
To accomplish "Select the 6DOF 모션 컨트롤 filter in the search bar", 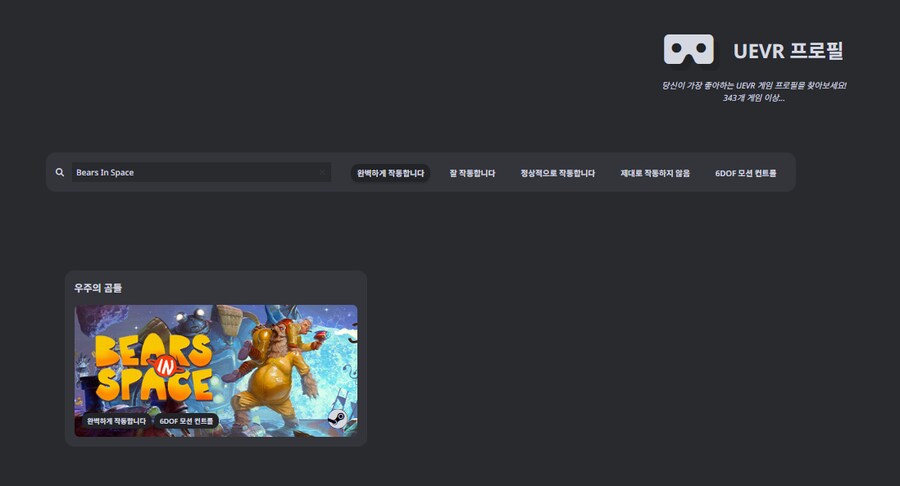I will click(x=745, y=173).
